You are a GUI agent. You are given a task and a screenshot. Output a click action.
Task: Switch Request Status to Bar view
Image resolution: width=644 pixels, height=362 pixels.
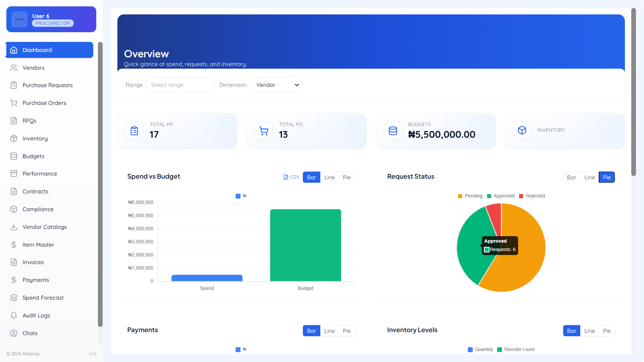click(x=572, y=177)
